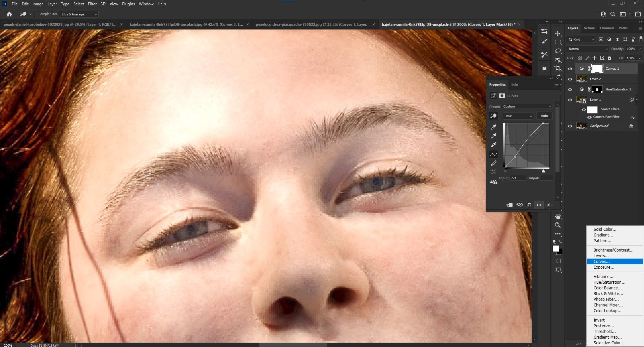
Task: Select the Move tool
Action: coord(558,34)
